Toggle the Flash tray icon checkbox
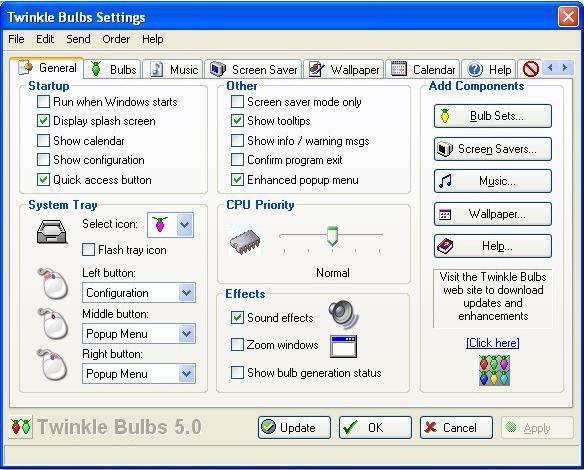 [88, 250]
